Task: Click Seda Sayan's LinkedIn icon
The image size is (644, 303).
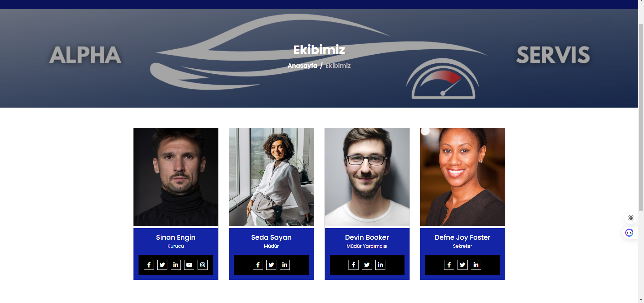Action: pos(285,265)
